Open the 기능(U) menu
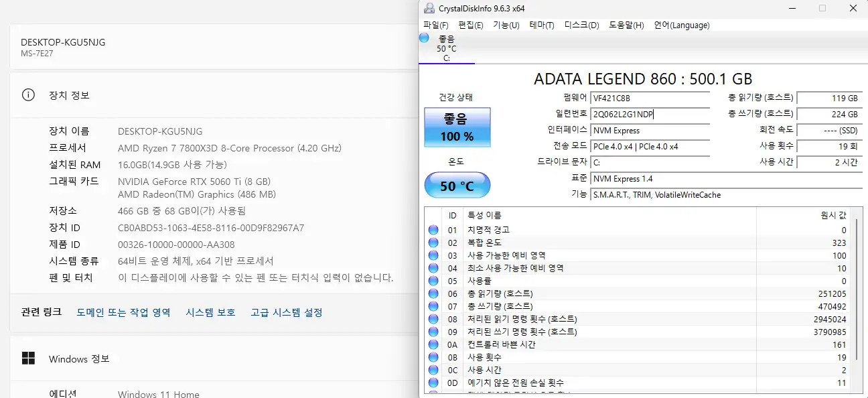Image resolution: width=868 pixels, height=398 pixels. (x=506, y=25)
